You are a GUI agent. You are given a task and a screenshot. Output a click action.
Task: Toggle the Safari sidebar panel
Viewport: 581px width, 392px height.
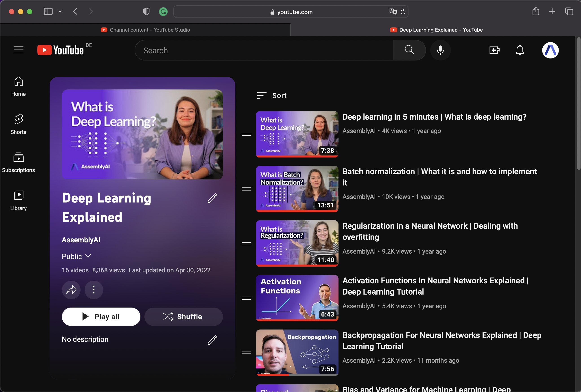48,11
